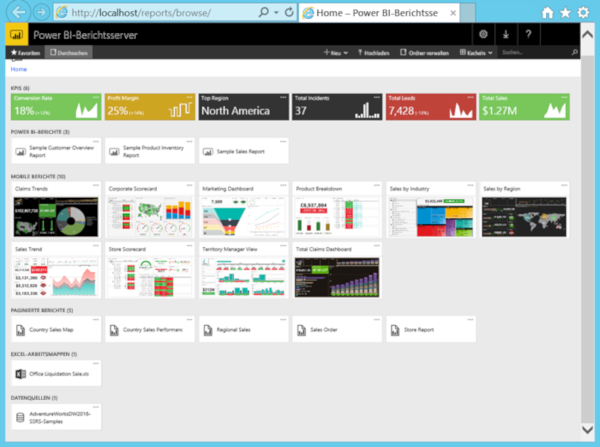Open the Sample Sales Report tile
600x447 pixels.
244,151
